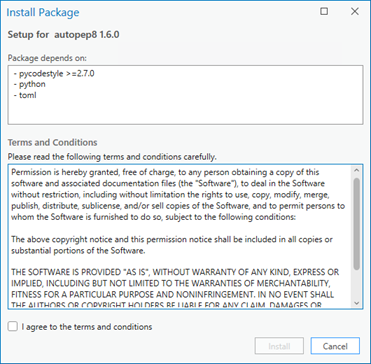Select the pycodestyle >=2.7.0 dependency line

pos(54,74)
